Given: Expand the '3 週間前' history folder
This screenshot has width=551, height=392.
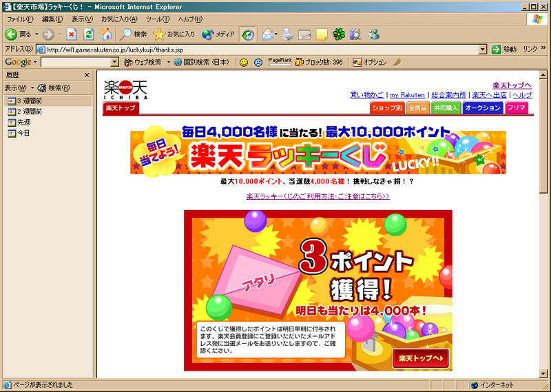Looking at the screenshot, I should pyautogui.click(x=25, y=101).
